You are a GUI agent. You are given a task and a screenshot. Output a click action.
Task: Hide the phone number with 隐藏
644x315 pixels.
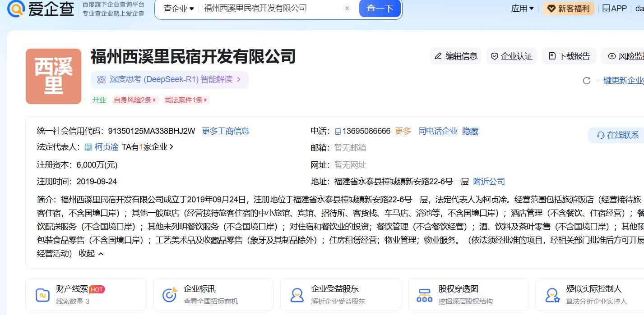(x=470, y=131)
